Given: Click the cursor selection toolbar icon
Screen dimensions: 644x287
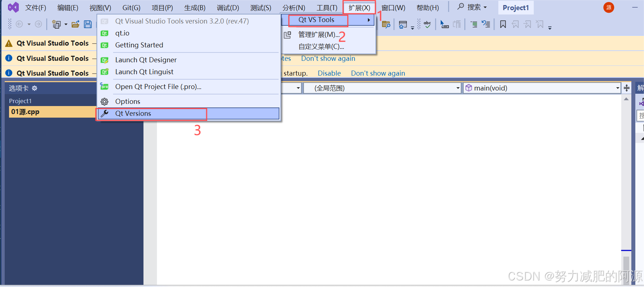Looking at the screenshot, I should click(x=445, y=24).
